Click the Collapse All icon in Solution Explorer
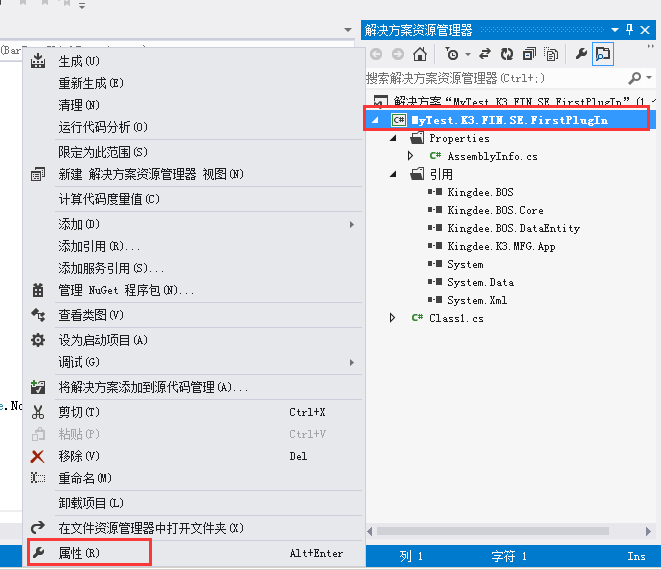661x570 pixels. pyautogui.click(x=529, y=54)
